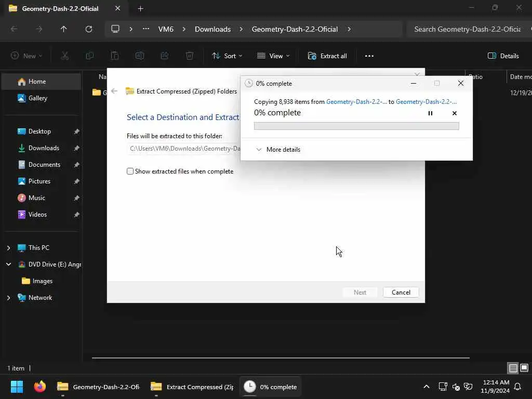
Task: Click the copy progress bar
Action: (356, 126)
